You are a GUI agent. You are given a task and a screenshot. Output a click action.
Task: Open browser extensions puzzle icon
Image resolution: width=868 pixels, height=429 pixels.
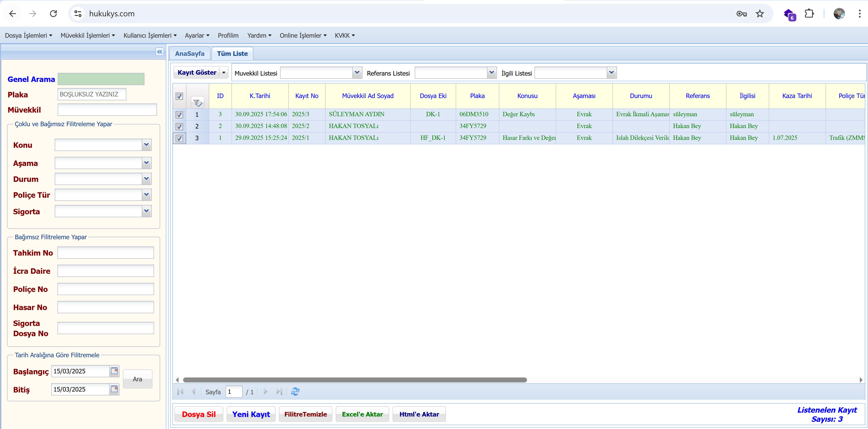pos(809,14)
